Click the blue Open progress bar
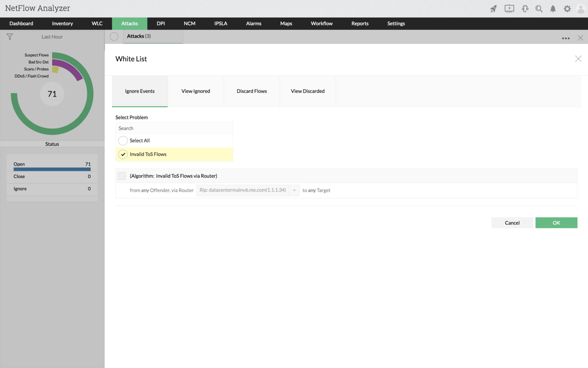Image resolution: width=588 pixels, height=368 pixels. (52, 169)
